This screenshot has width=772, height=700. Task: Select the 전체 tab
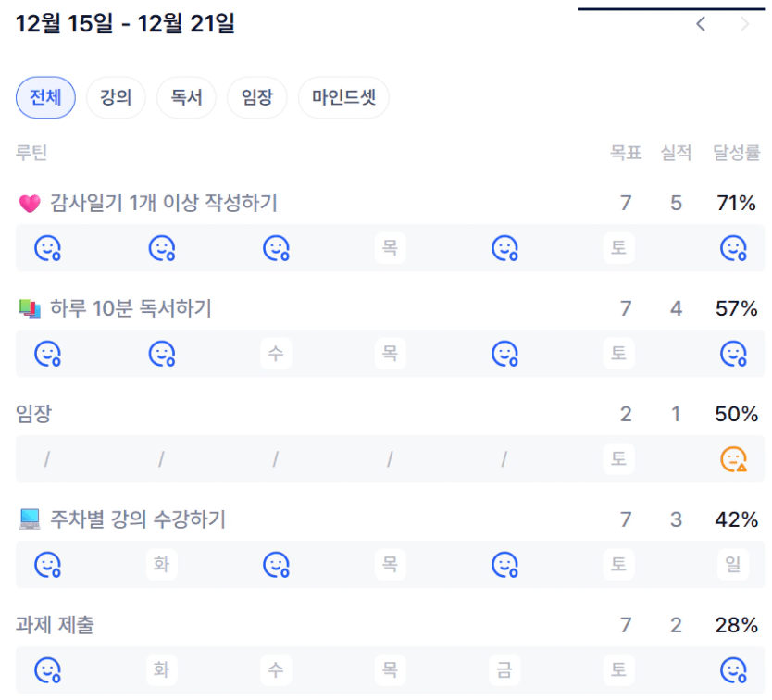pyautogui.click(x=45, y=97)
